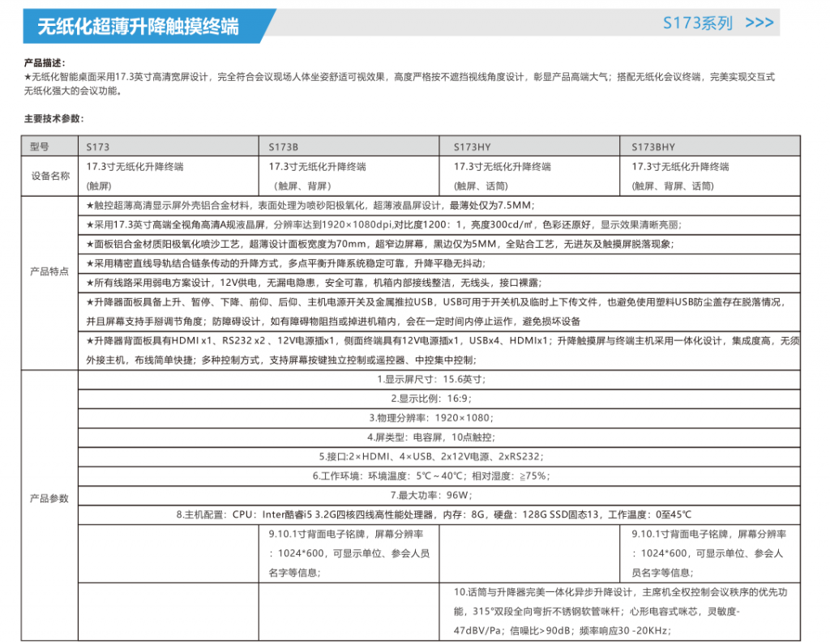This screenshot has width=830, height=644.
Task: Select the 主要技术参数 heading
Action: (x=53, y=118)
